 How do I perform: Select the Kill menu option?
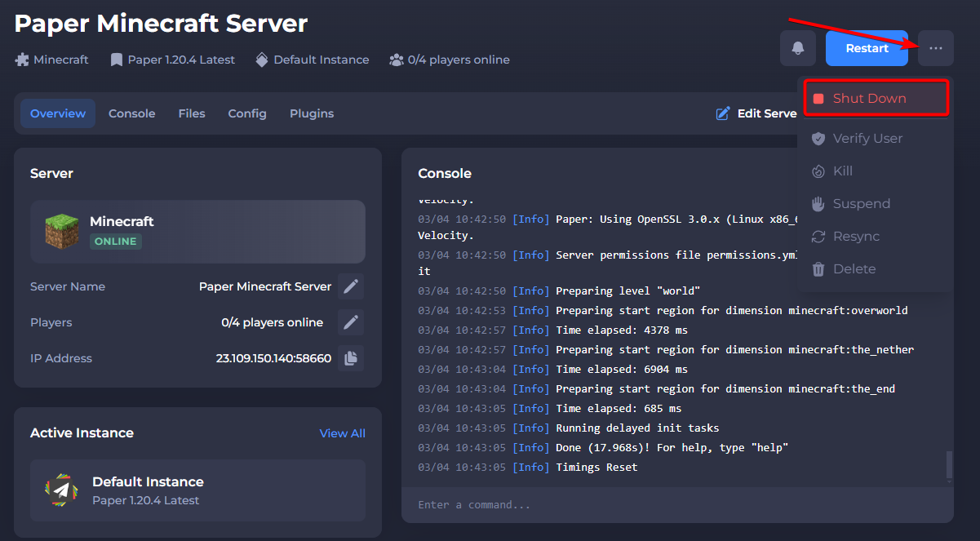(x=876, y=171)
